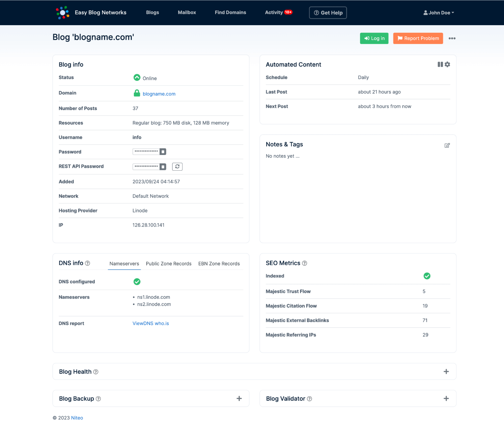The height and width of the screenshot is (426, 504).
Task: Copy the REST API Password to clipboard
Action: tap(163, 167)
